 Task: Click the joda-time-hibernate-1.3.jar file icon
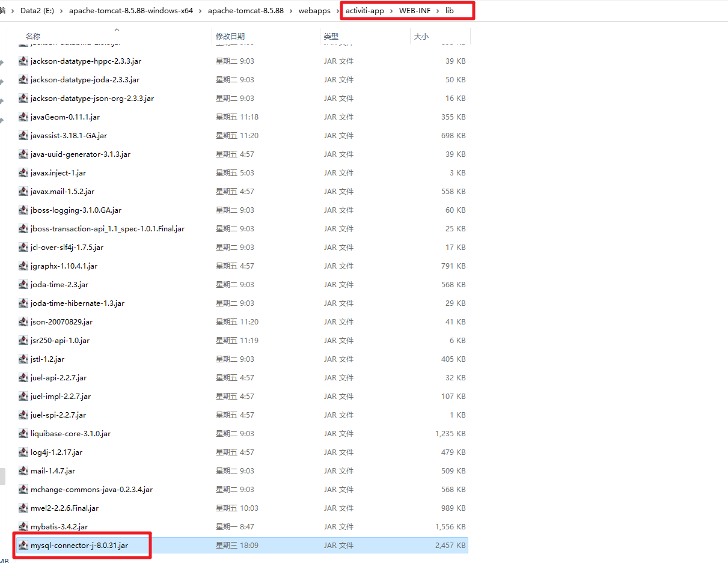pos(23,303)
